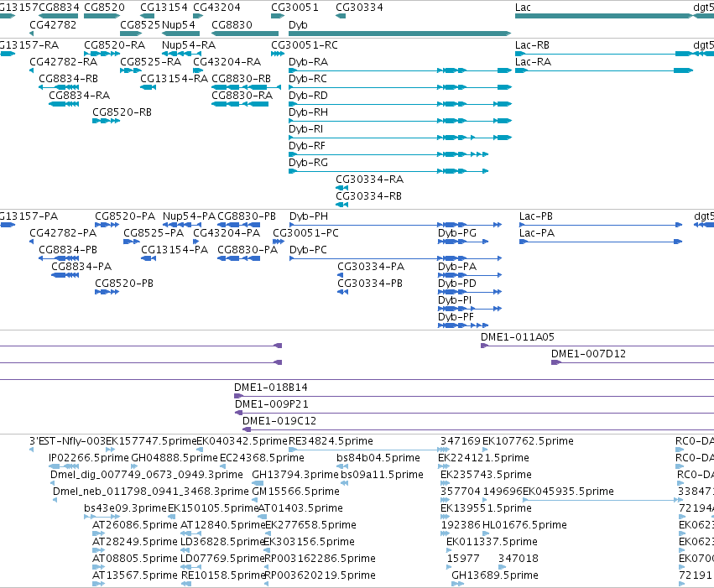
Task: Select the Lac-PB protein label
Action: [536, 216]
